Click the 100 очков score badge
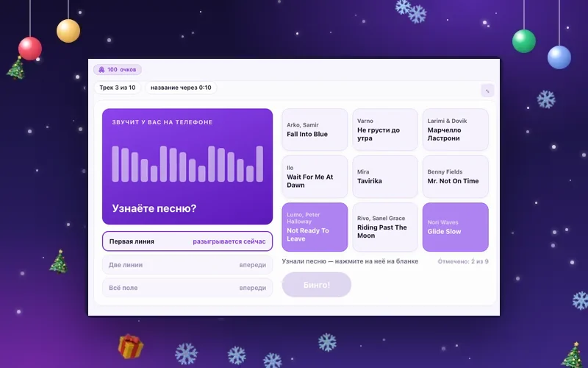The width and height of the screenshot is (588, 368). pyautogui.click(x=118, y=69)
